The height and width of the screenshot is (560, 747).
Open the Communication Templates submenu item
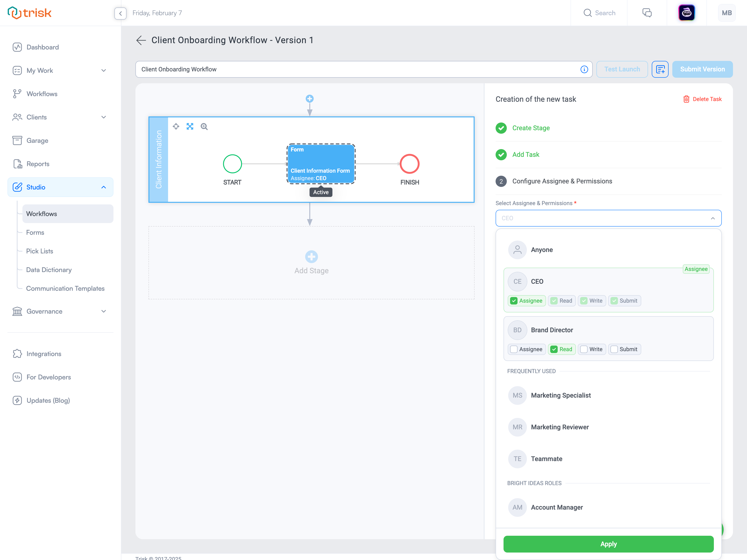(65, 289)
